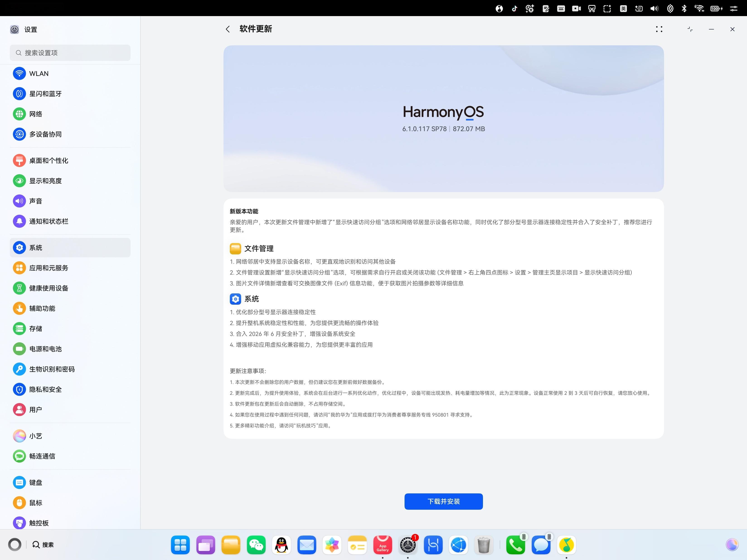747x560 pixels.
Task: Focus the 搜索设置项 search field
Action: 70,53
